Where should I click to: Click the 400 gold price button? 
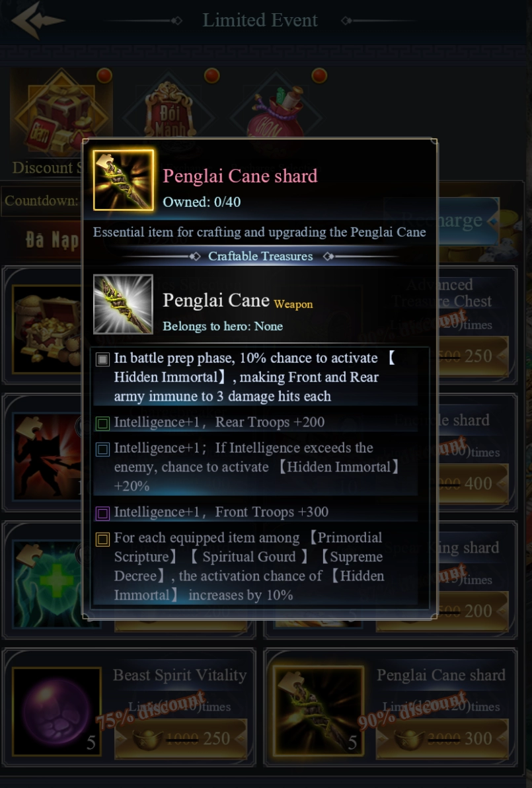[473, 483]
